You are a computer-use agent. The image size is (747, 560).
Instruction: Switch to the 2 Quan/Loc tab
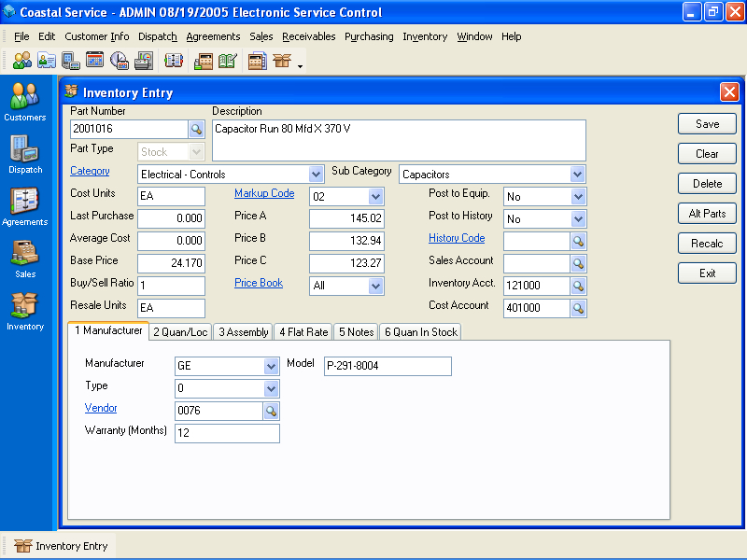point(180,332)
